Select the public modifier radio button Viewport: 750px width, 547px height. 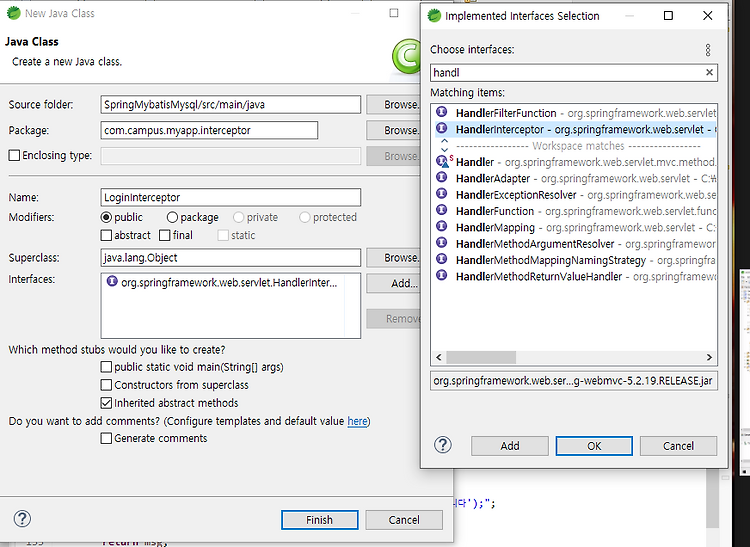click(106, 217)
